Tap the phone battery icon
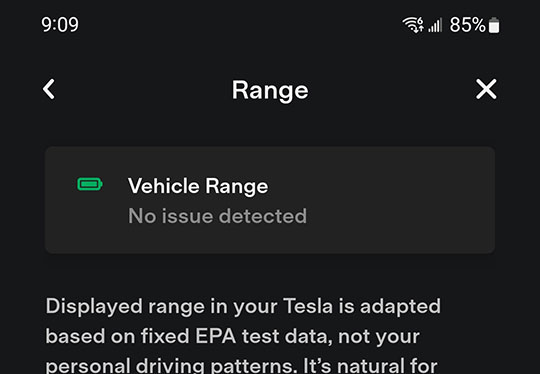The image size is (540, 374). (494, 25)
